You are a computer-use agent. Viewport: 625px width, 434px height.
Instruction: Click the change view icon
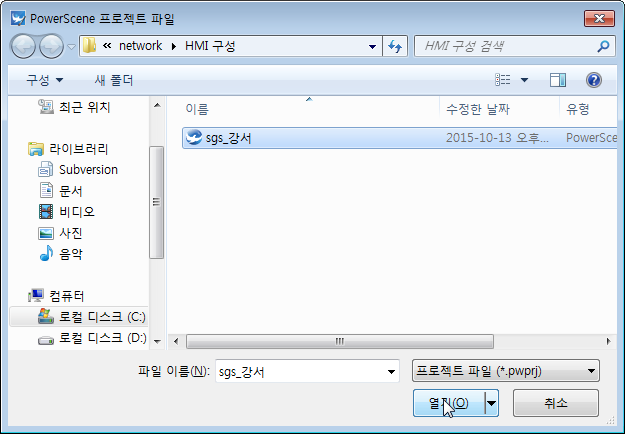[503, 80]
